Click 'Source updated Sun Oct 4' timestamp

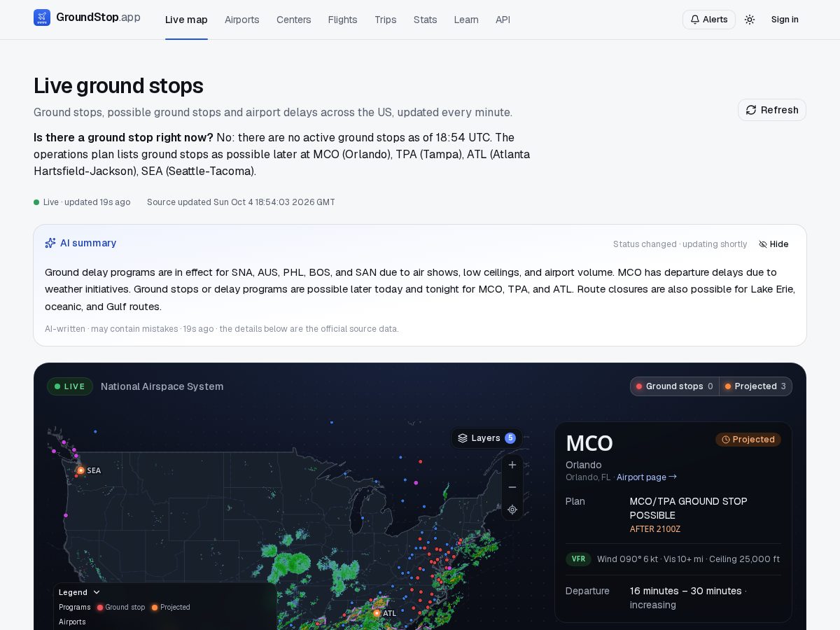(241, 202)
